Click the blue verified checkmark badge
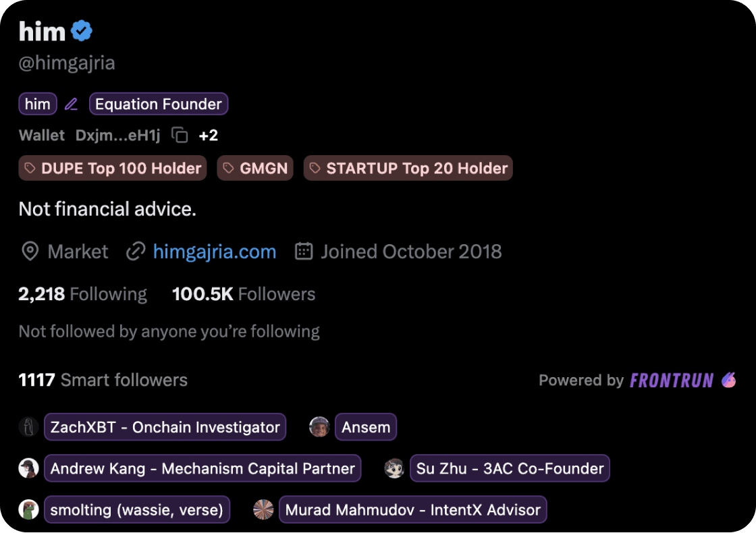This screenshot has height=533, width=756. point(82,31)
